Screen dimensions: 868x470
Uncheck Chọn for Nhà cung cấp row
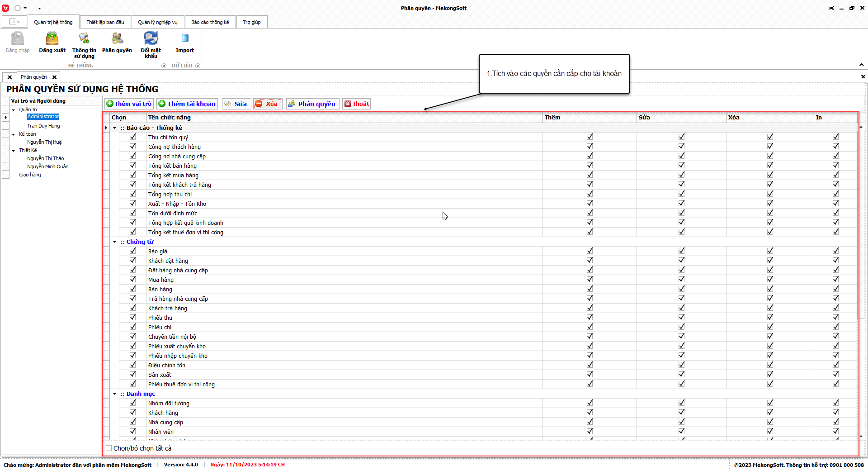133,422
